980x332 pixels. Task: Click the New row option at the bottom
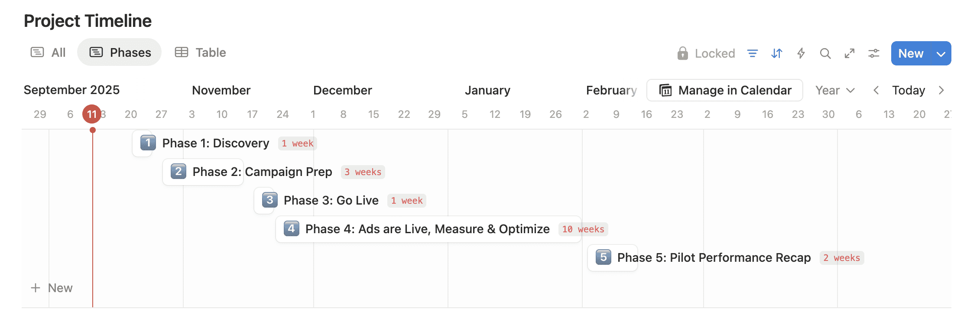(52, 287)
